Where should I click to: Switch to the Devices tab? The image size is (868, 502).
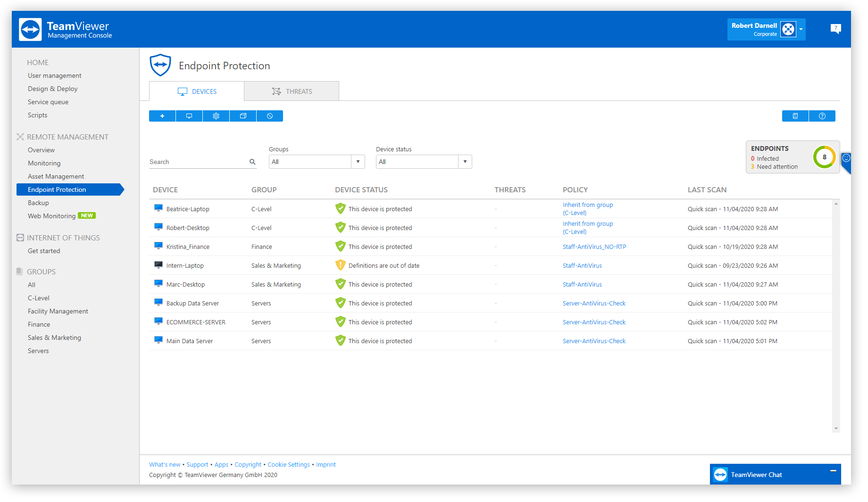pyautogui.click(x=197, y=91)
